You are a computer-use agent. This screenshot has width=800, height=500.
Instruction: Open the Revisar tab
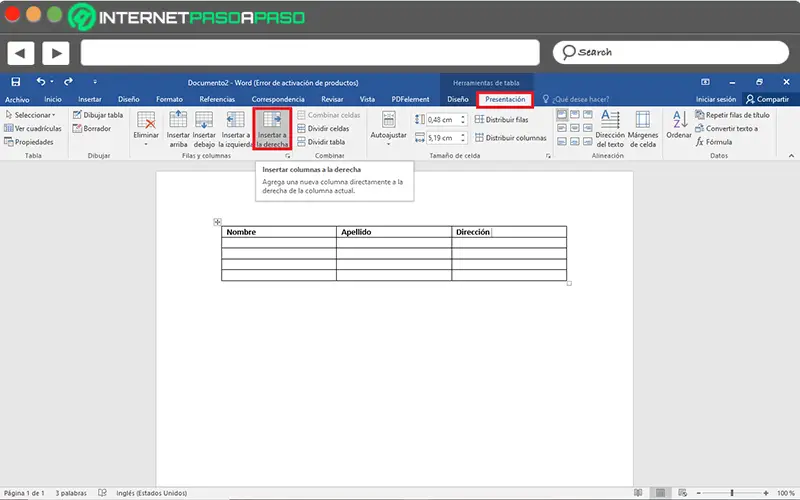[x=332, y=99]
